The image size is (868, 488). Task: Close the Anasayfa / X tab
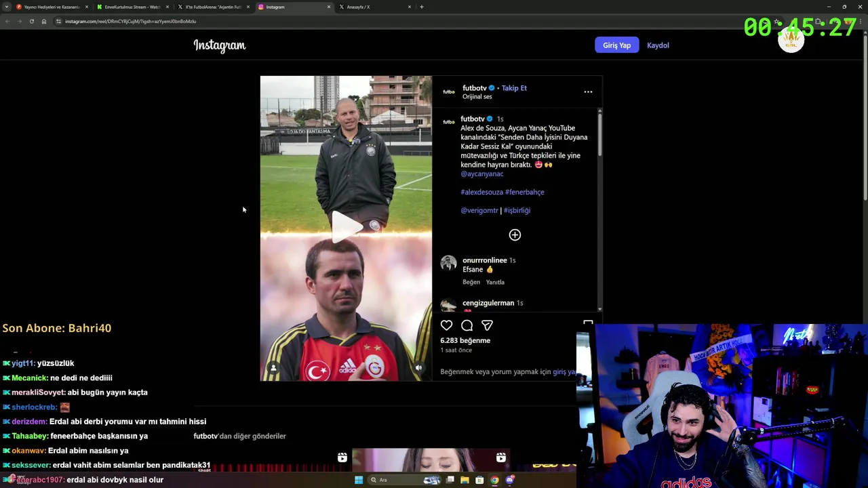[x=410, y=7]
